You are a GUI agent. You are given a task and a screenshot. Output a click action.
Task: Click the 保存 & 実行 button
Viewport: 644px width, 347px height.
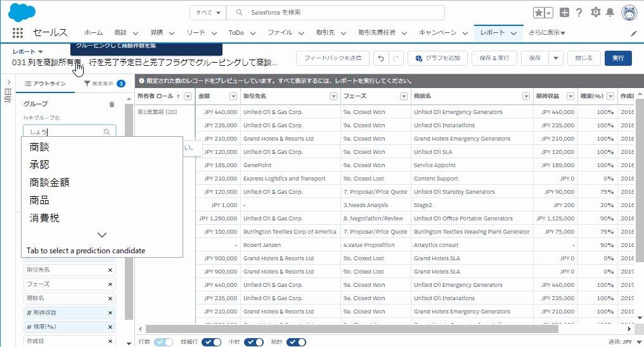click(x=494, y=58)
